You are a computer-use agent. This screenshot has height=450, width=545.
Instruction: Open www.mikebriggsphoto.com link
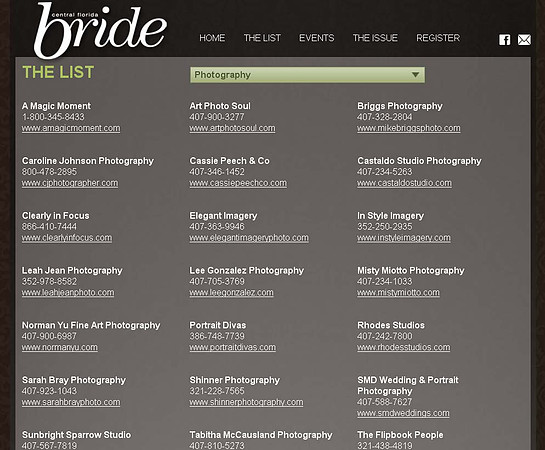point(409,128)
